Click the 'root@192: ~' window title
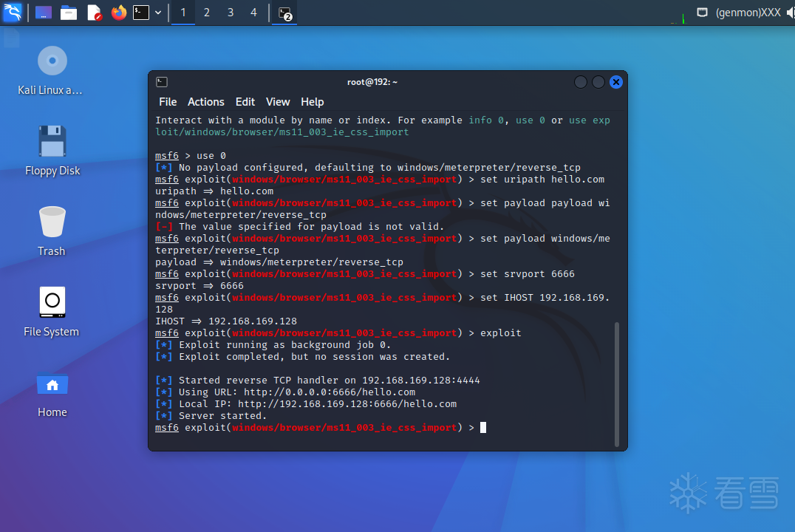This screenshot has height=532, width=795. tap(372, 82)
